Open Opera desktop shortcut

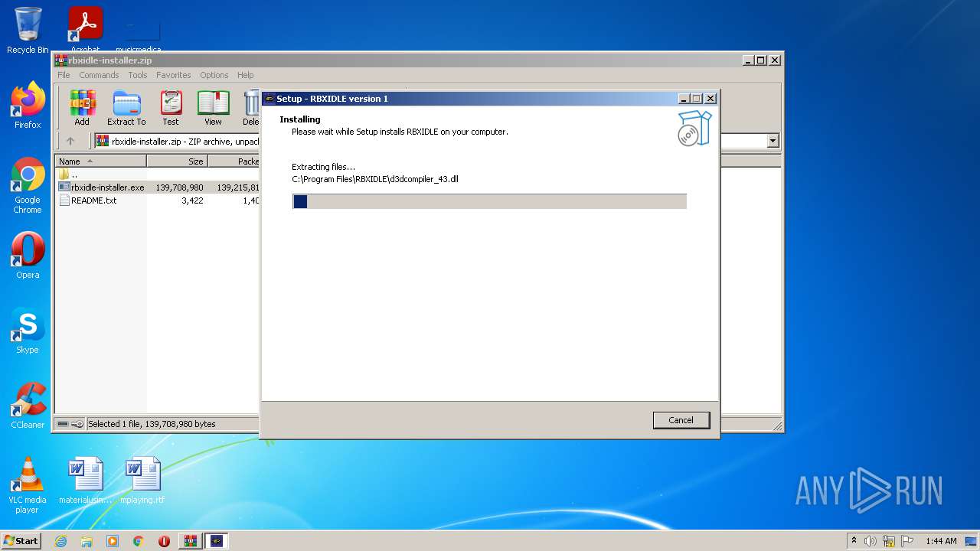click(28, 256)
